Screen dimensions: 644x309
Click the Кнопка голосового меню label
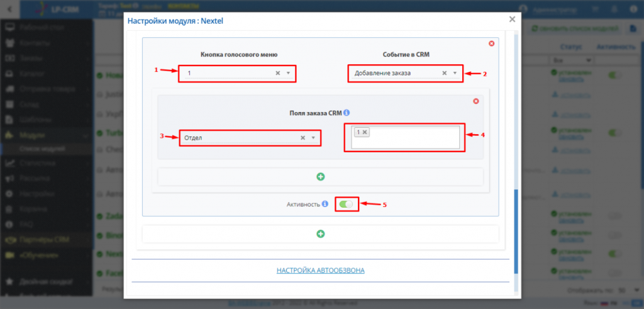point(239,54)
